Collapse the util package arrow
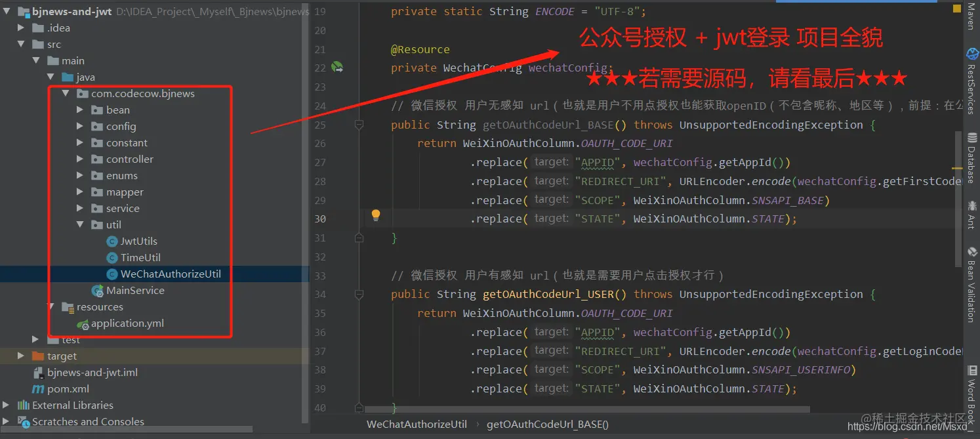The width and height of the screenshot is (980, 439). click(80, 225)
